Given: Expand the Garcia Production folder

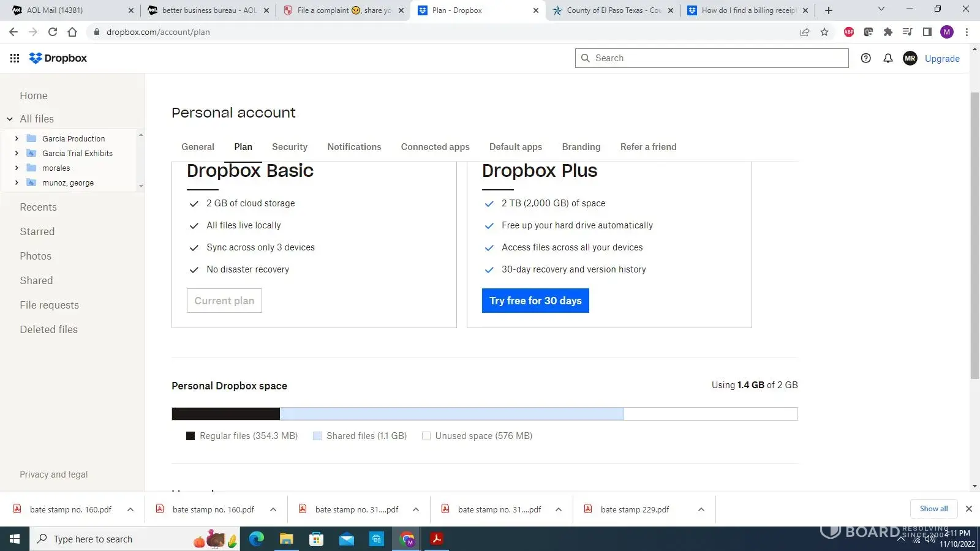Looking at the screenshot, I should [x=17, y=139].
